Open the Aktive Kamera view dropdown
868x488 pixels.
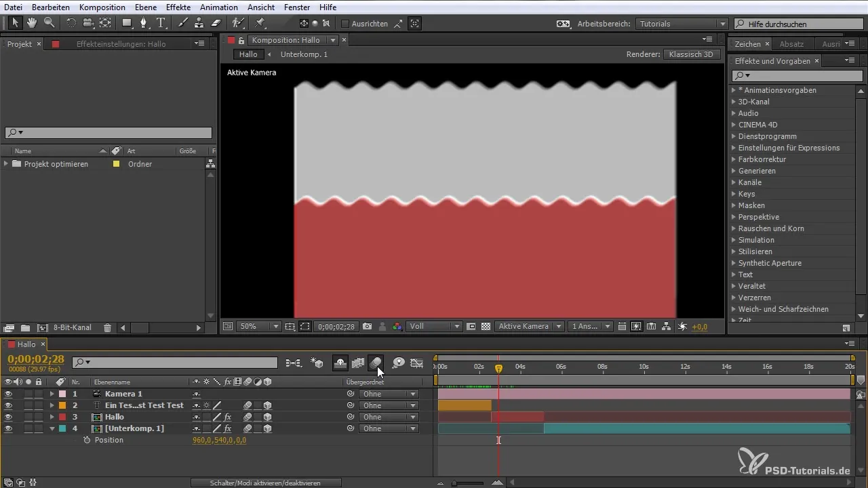click(529, 326)
